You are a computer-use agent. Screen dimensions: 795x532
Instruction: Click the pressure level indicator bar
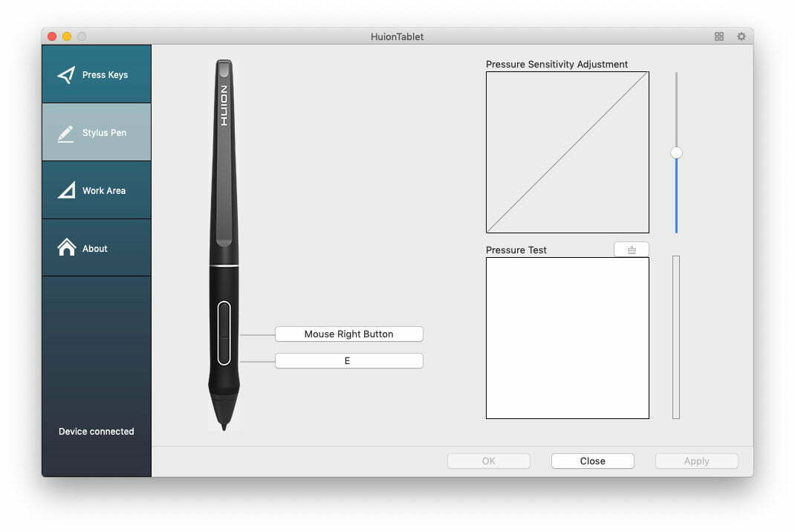(x=676, y=337)
